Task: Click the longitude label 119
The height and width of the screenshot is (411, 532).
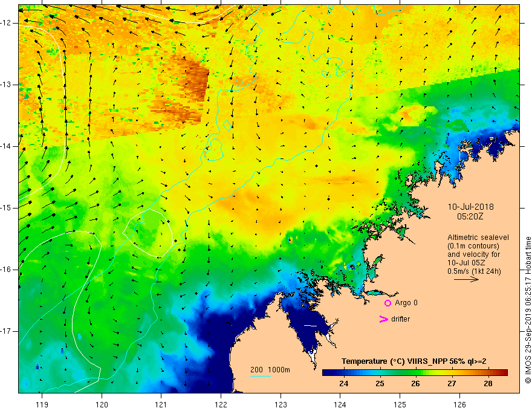Action: coord(42,404)
